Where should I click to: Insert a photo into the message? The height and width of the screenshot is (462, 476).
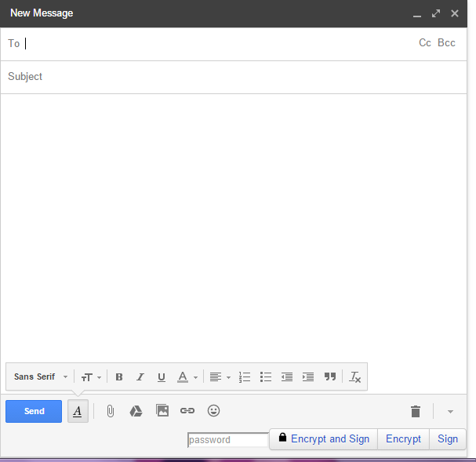pyautogui.click(x=162, y=410)
